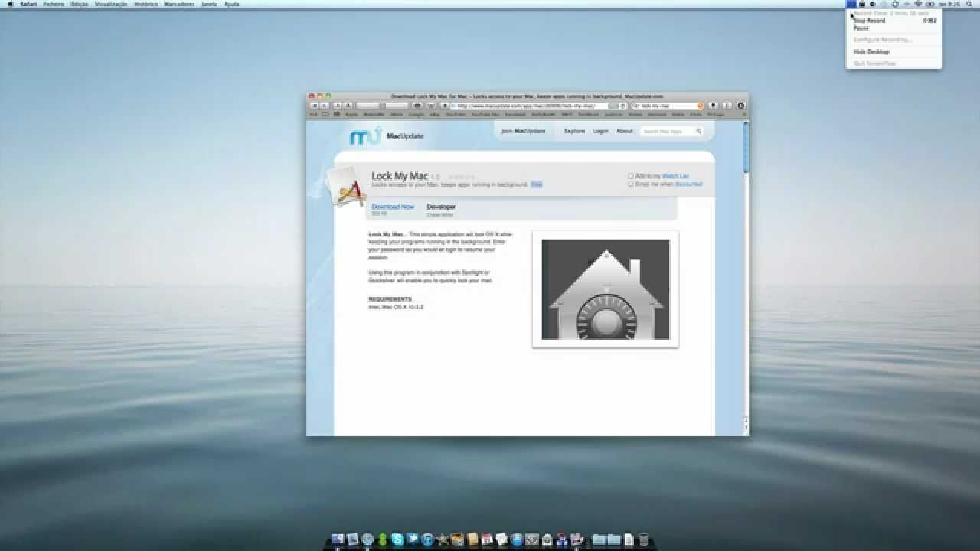Choose Hide Desktop in ScreenFlow menu
Image resolution: width=980 pixels, height=551 pixels.
point(872,51)
